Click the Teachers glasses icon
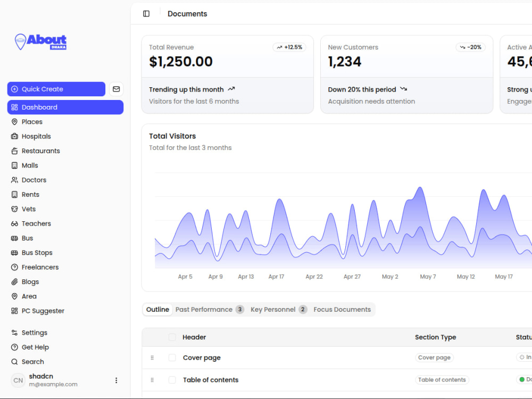Screen dimensions: 532x399 click(x=14, y=223)
